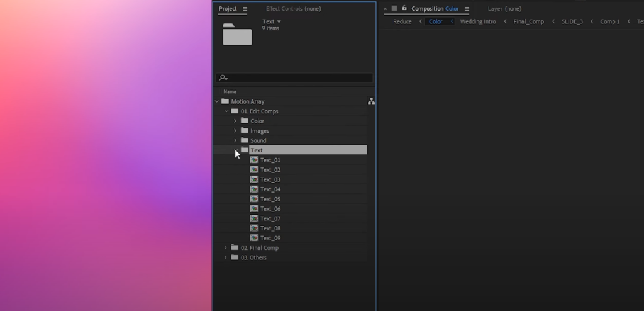Click the large folder thumbnail preview
The height and width of the screenshot is (311, 644).
tap(237, 34)
